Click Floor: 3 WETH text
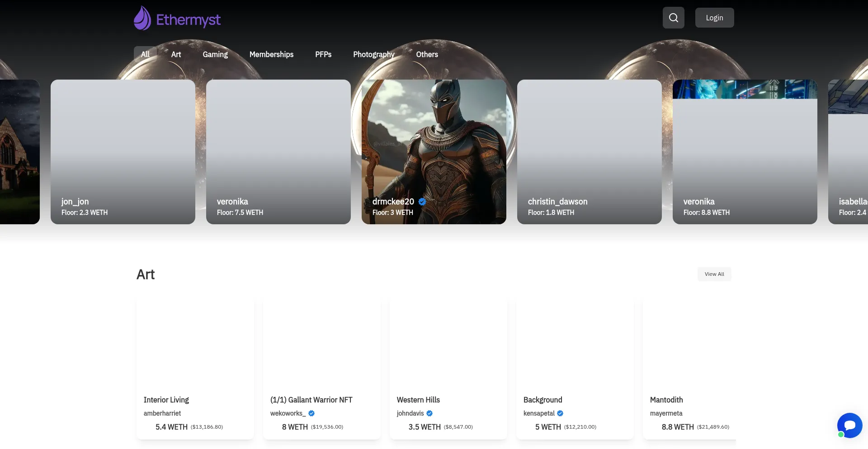This screenshot has height=449, width=868. (x=393, y=213)
